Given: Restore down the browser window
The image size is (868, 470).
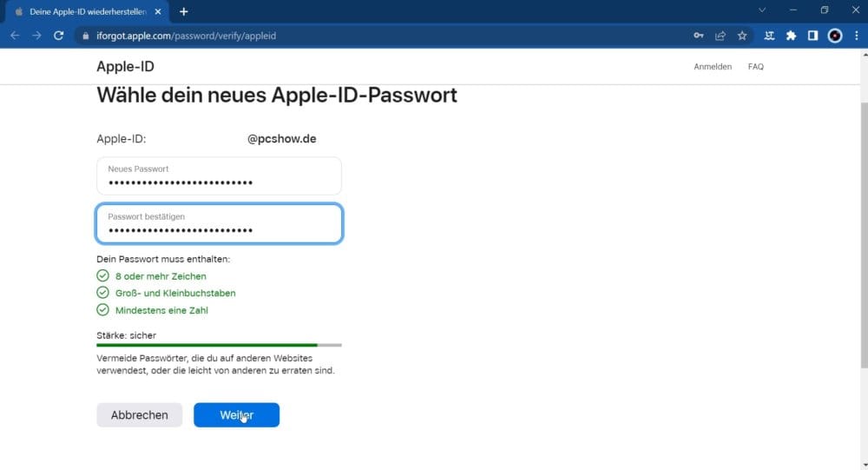Looking at the screenshot, I should coord(825,10).
